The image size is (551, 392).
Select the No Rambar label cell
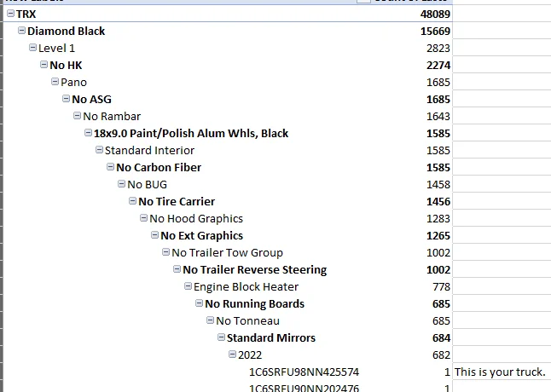[x=112, y=116]
